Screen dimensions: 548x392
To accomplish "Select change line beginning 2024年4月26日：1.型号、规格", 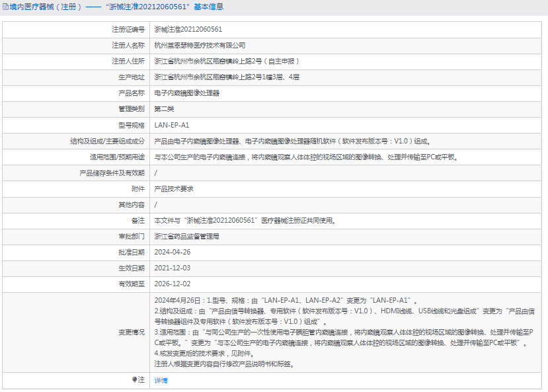I will [x=286, y=301].
